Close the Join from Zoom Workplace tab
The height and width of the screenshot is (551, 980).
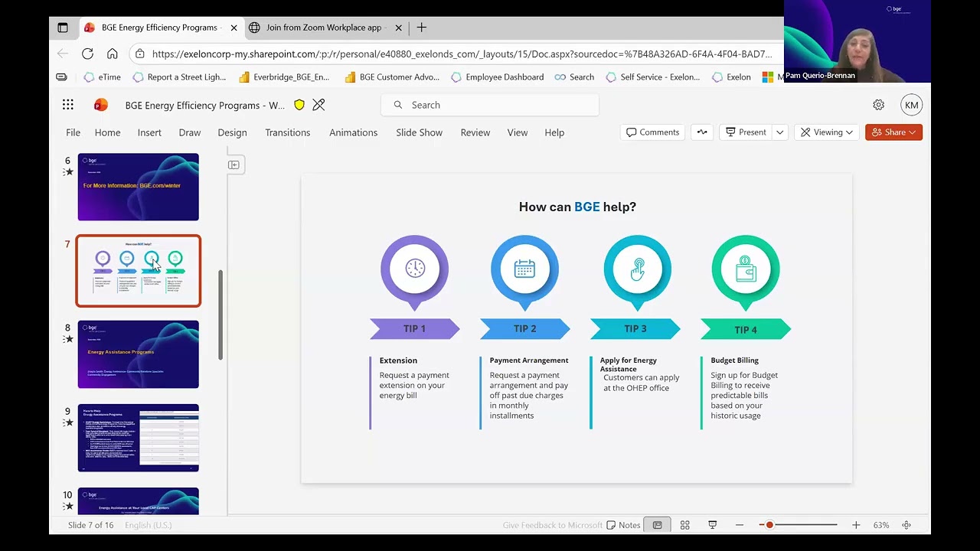pos(398,28)
